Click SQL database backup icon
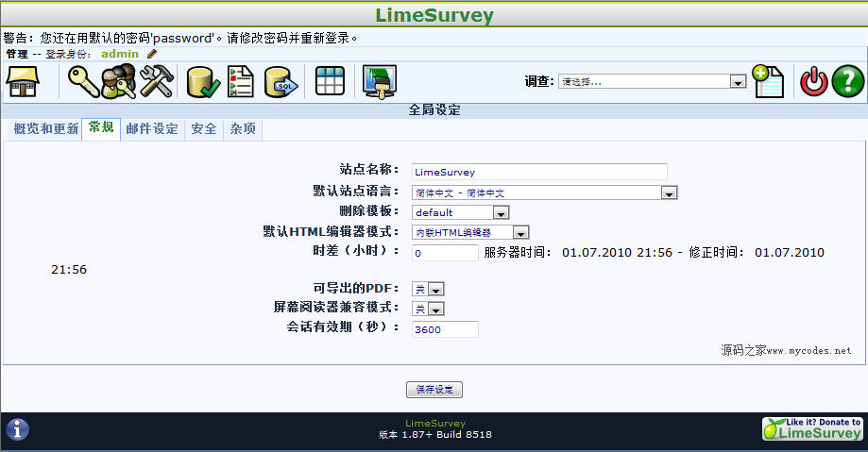 [x=281, y=82]
